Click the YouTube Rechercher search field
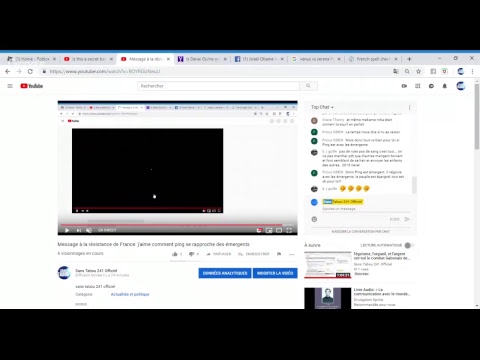Image resolution: width=480 pixels, height=360 pixels. pyautogui.click(x=219, y=86)
